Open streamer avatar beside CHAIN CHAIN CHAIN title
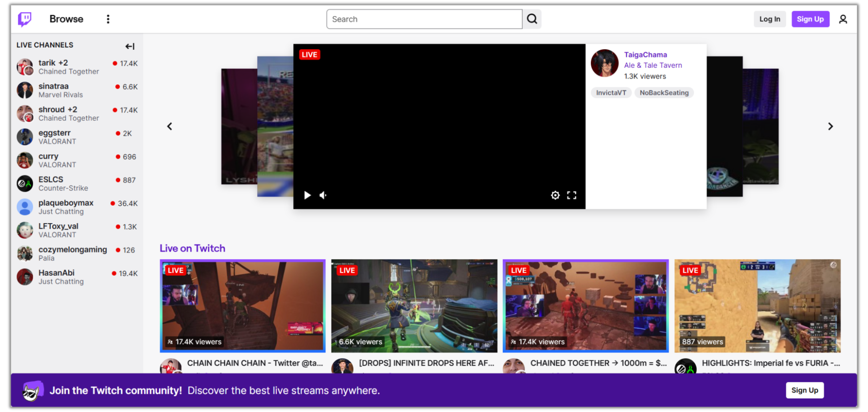 click(x=171, y=366)
